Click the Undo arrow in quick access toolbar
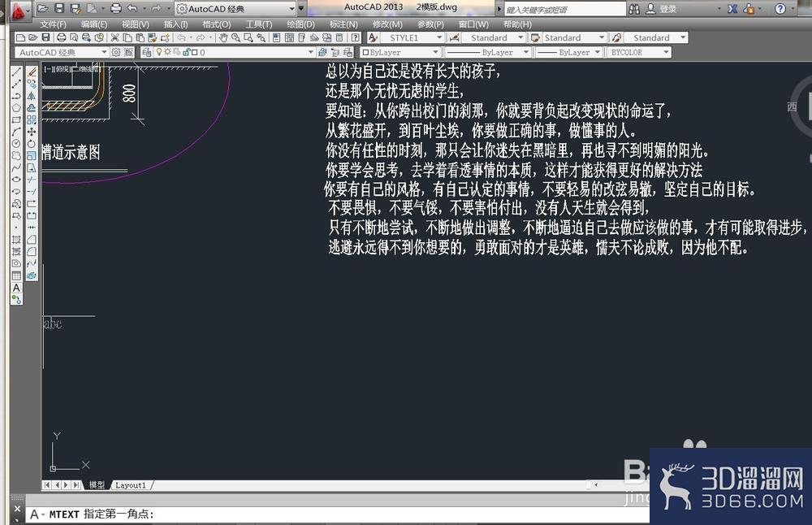This screenshot has width=812, height=525. (132, 8)
